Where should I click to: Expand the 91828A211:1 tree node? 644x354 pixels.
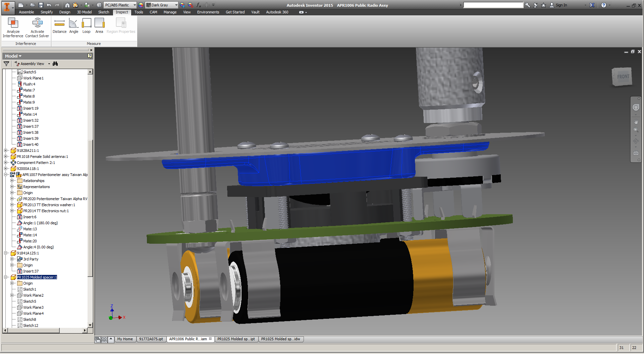click(5, 151)
